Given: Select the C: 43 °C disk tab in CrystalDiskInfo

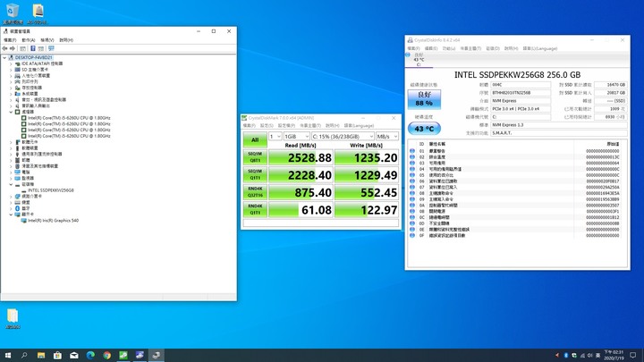Looking at the screenshot, I should coord(419,60).
